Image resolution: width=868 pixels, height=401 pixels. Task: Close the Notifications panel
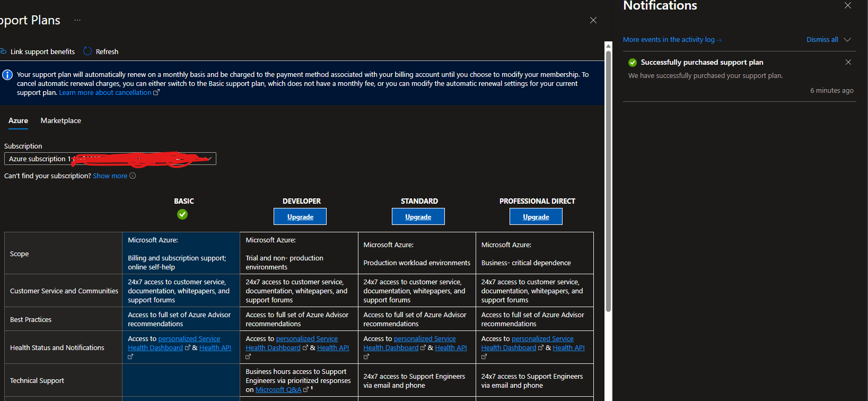pos(848,5)
